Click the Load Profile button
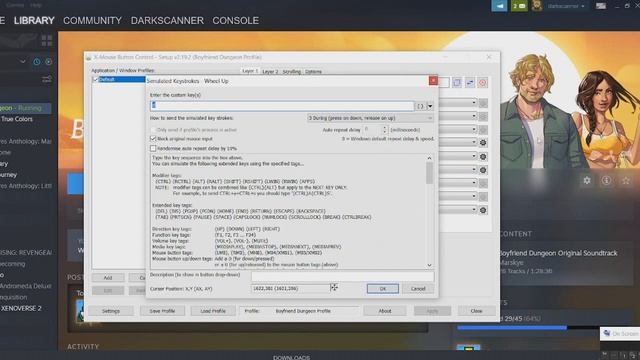The width and height of the screenshot is (640, 360). click(x=213, y=311)
